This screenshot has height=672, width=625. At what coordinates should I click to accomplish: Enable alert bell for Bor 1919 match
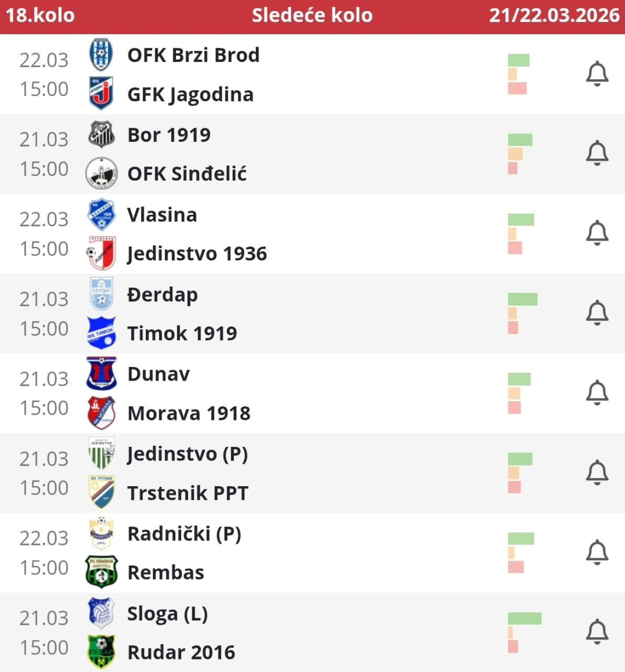click(597, 153)
